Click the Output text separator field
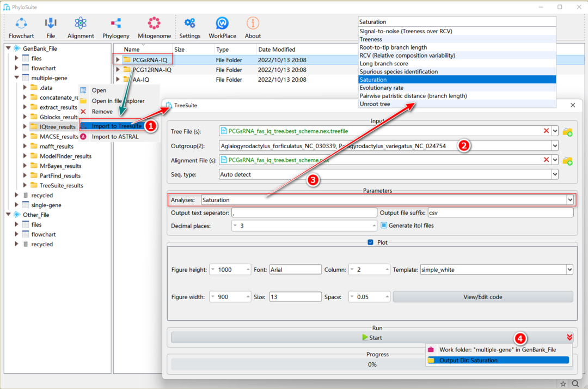Image resolution: width=588 pixels, height=389 pixels. pyautogui.click(x=304, y=212)
